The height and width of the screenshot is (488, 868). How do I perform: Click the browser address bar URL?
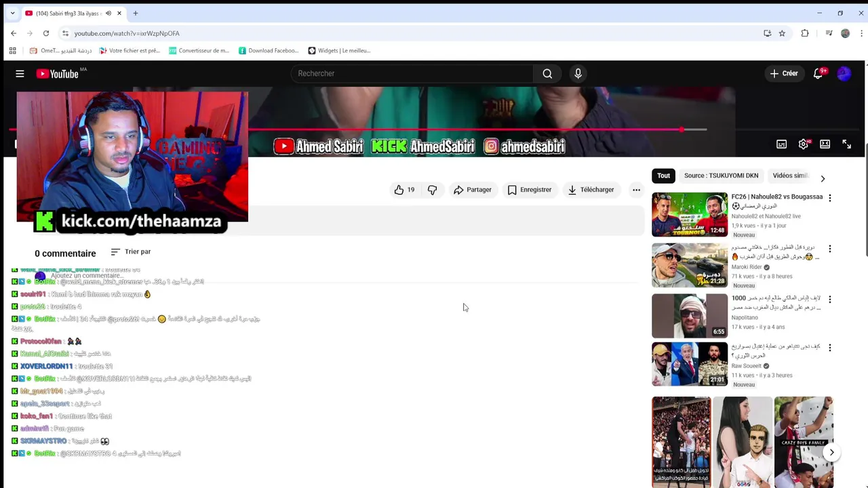[x=127, y=33]
